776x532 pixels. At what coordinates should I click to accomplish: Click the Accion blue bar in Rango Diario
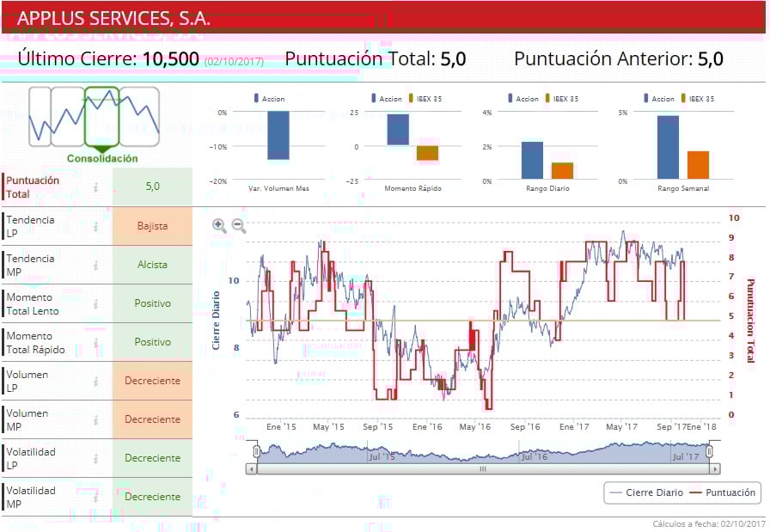point(533,161)
